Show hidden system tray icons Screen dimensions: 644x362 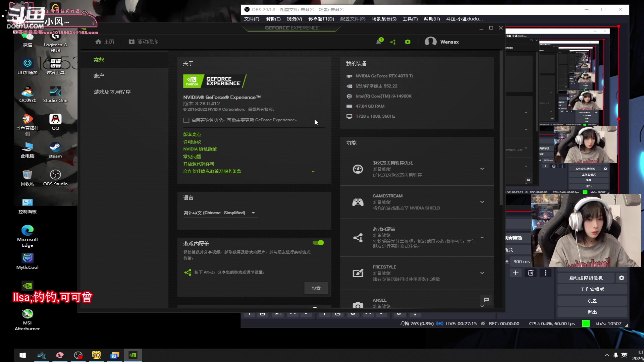coord(607,355)
